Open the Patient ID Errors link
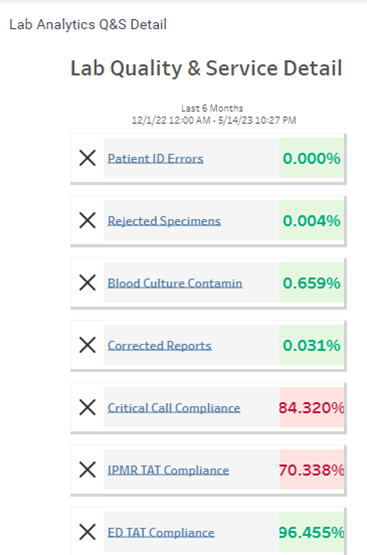This screenshot has height=555, width=367. click(155, 159)
